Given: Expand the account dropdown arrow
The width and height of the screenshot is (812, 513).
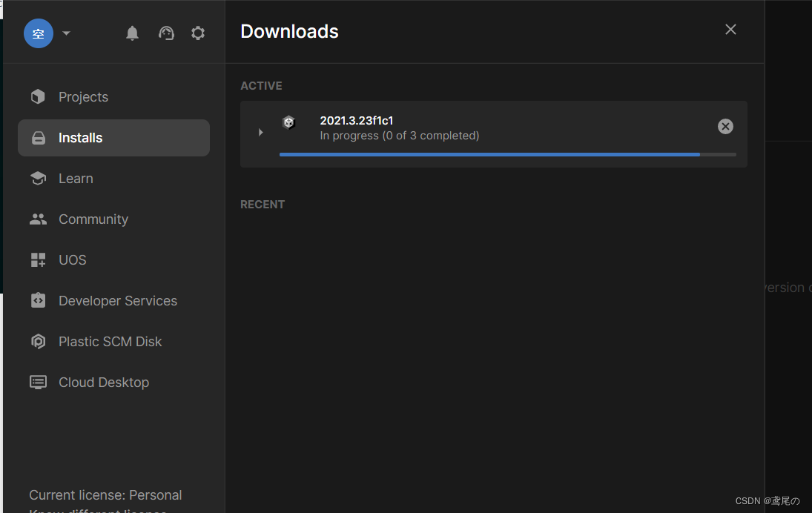Looking at the screenshot, I should coord(66,33).
